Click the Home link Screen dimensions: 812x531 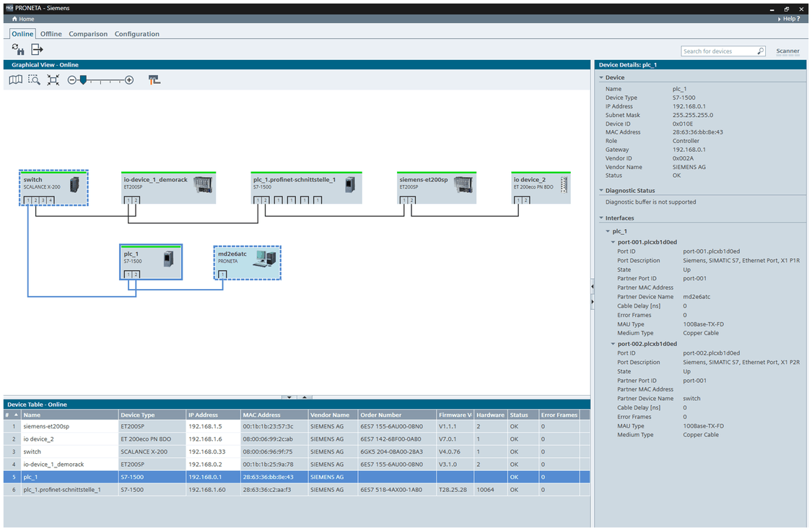[x=23, y=19]
